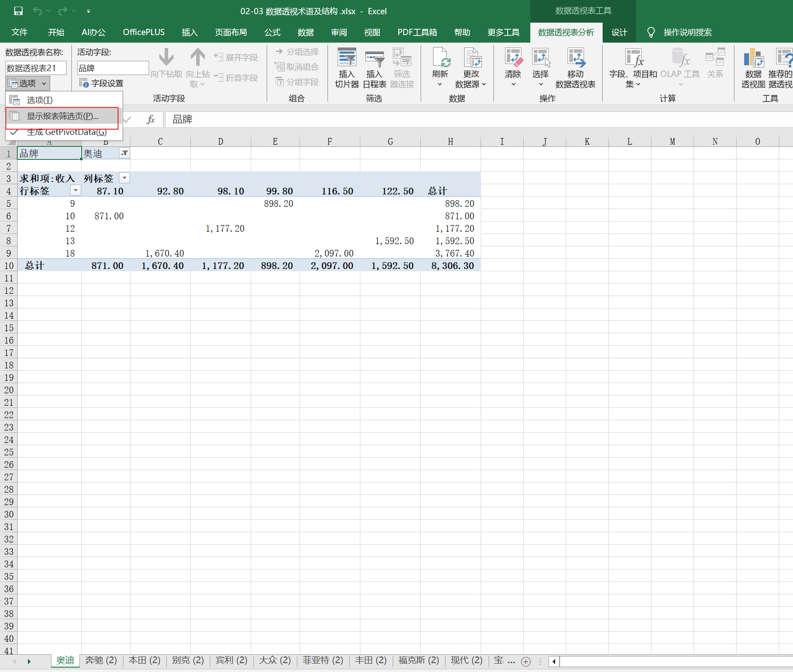The width and height of the screenshot is (793, 672).
Task: Click the 活动字段 input box
Action: (x=113, y=68)
